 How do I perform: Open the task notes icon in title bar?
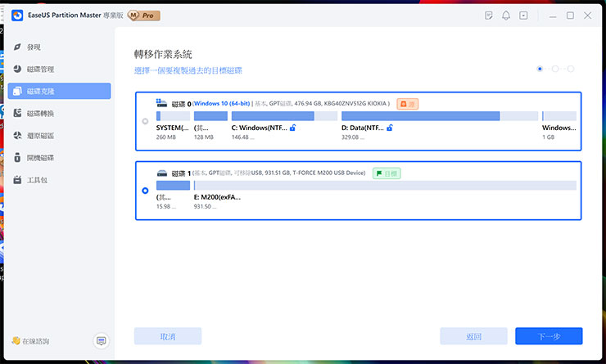point(489,16)
